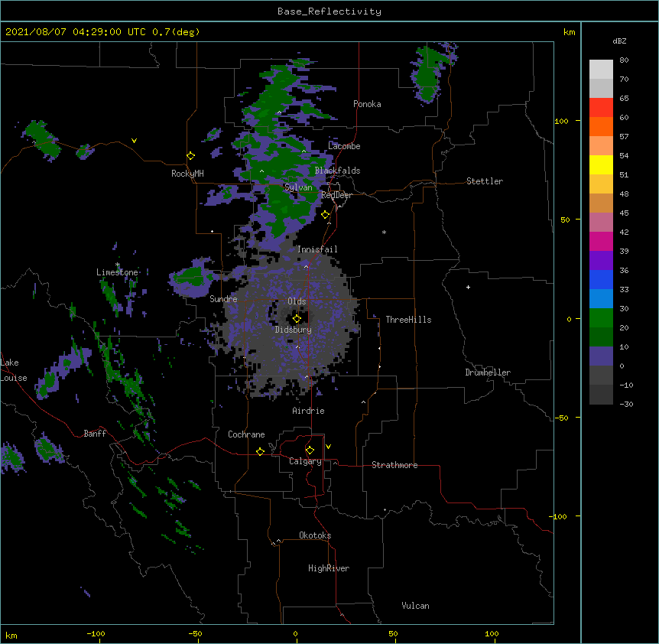Click the yellow diamond marker at Didsbury radar site
This screenshot has width=659, height=644.
[x=297, y=319]
